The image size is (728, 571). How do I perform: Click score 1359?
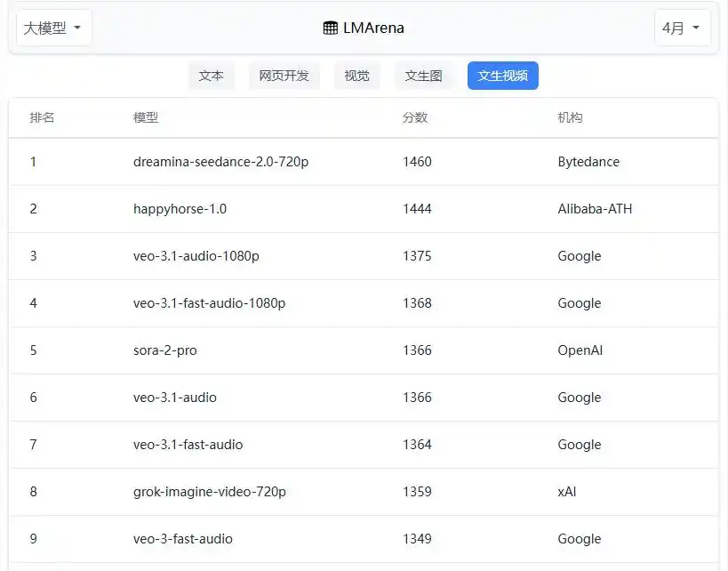click(418, 492)
